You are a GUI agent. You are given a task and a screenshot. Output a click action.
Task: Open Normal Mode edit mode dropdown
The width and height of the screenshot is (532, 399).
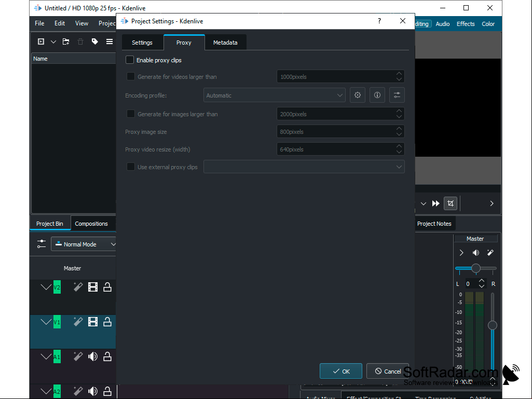click(84, 244)
